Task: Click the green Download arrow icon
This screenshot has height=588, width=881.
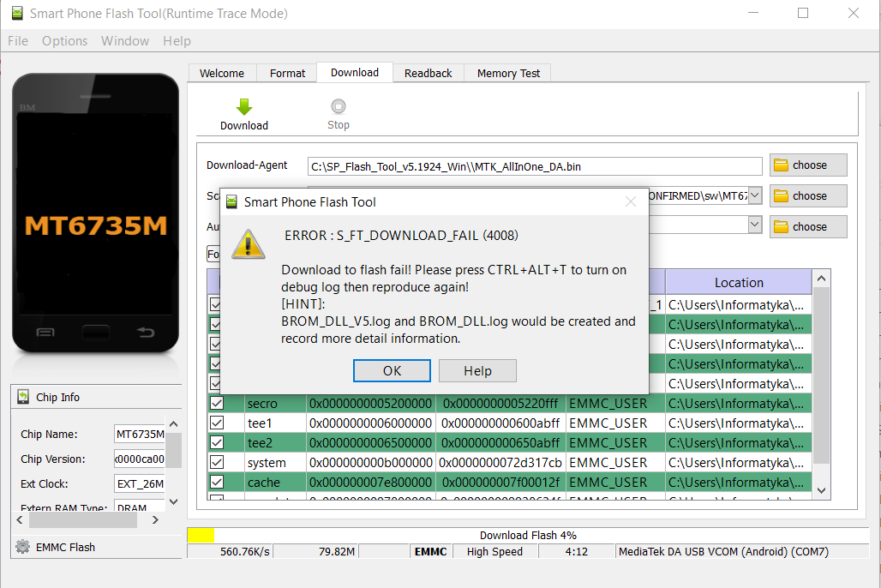Action: pos(244,107)
